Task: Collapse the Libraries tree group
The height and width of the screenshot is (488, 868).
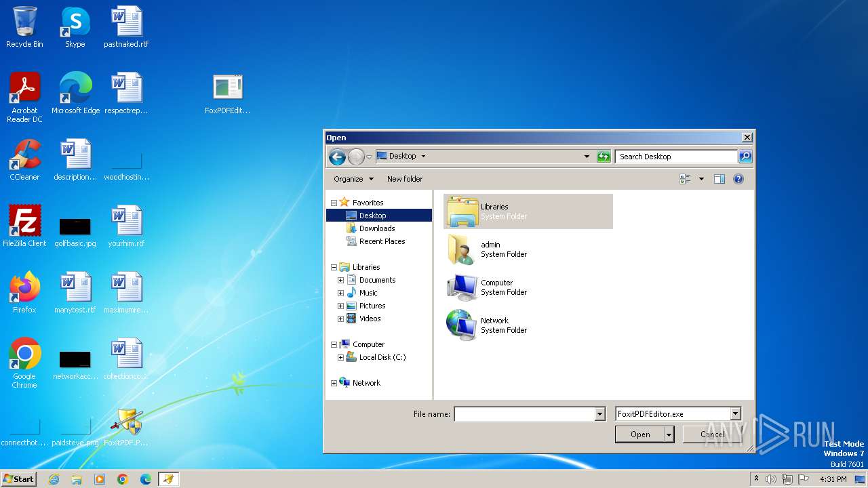Action: tap(334, 267)
